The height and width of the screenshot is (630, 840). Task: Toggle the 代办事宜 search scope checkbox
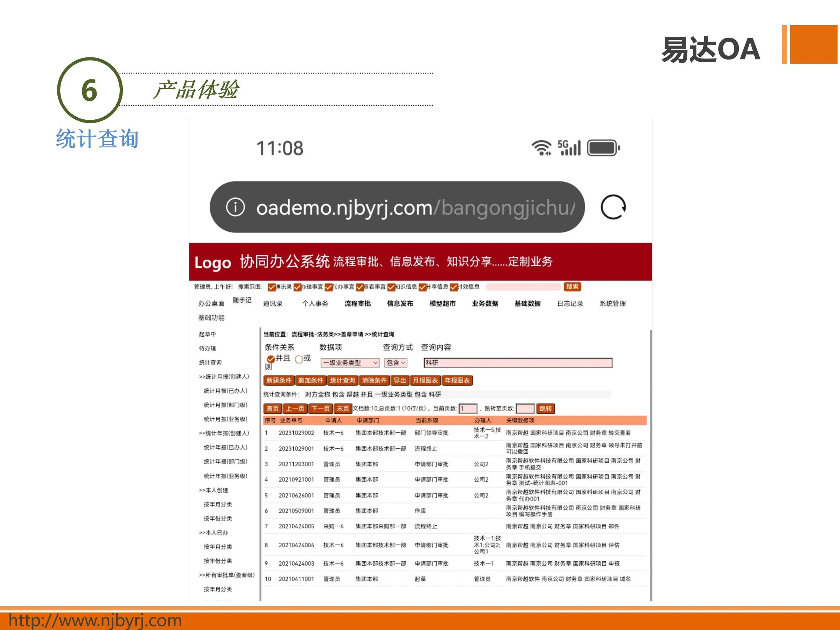point(329,287)
